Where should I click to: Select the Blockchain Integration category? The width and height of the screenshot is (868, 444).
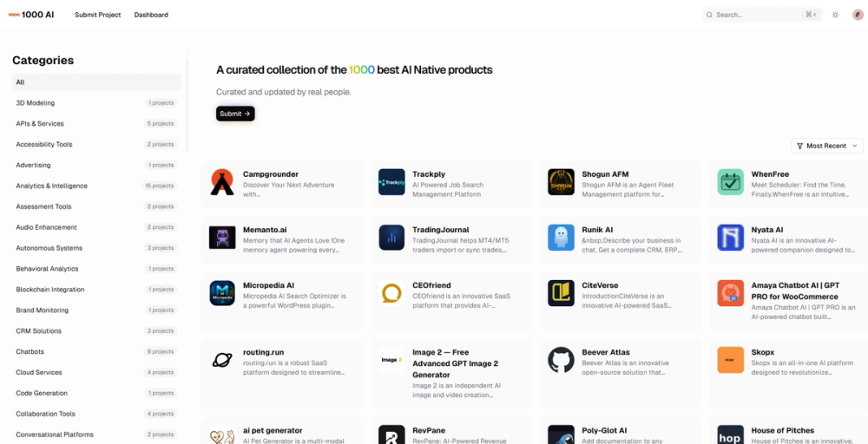coord(96,290)
